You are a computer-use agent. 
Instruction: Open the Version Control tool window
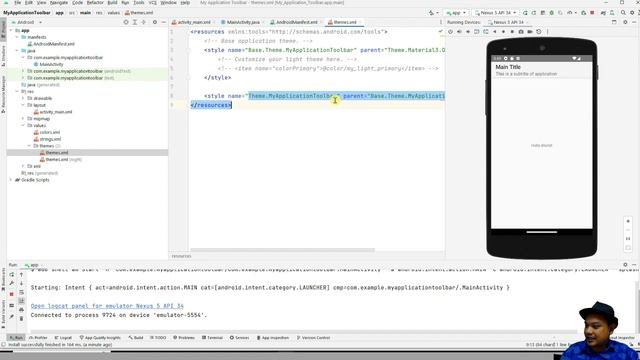point(313,338)
